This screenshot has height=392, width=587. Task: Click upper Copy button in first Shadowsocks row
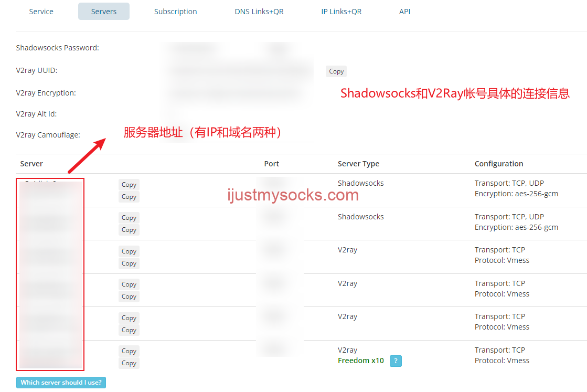[129, 185]
